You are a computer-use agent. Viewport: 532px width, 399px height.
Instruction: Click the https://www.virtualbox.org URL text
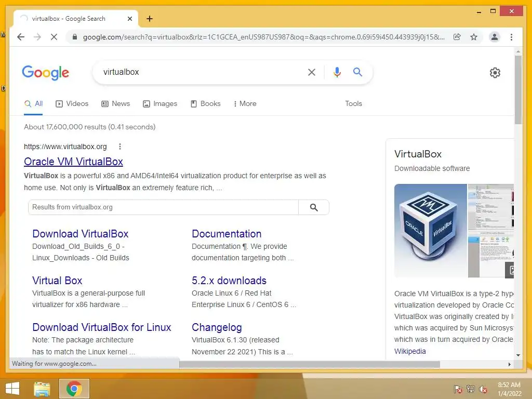(x=65, y=147)
